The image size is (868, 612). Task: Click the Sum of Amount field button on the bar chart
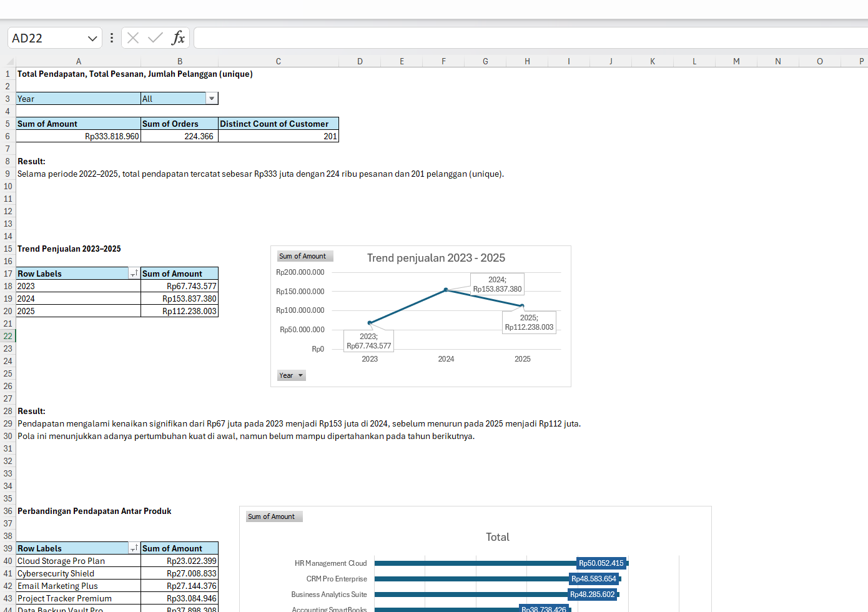(x=274, y=516)
